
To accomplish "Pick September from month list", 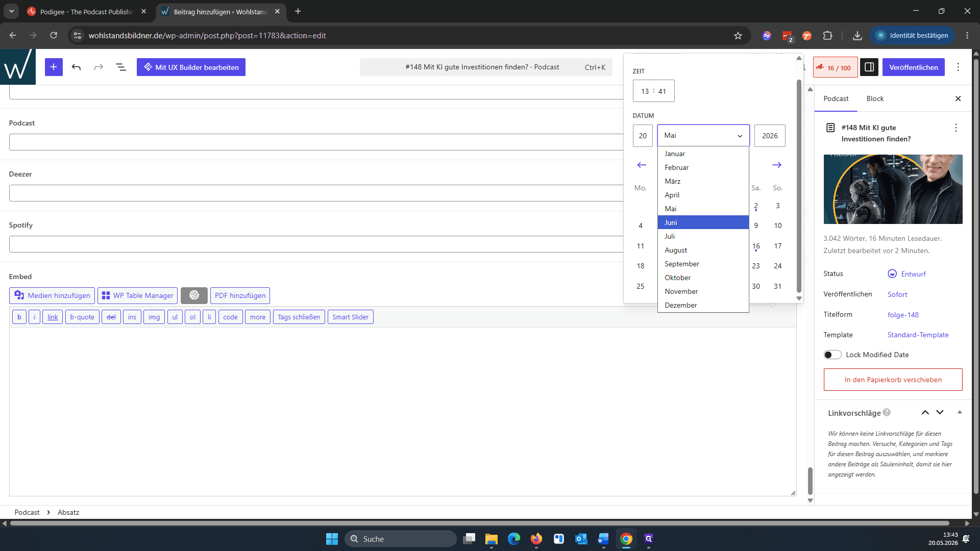I will 703,264.
